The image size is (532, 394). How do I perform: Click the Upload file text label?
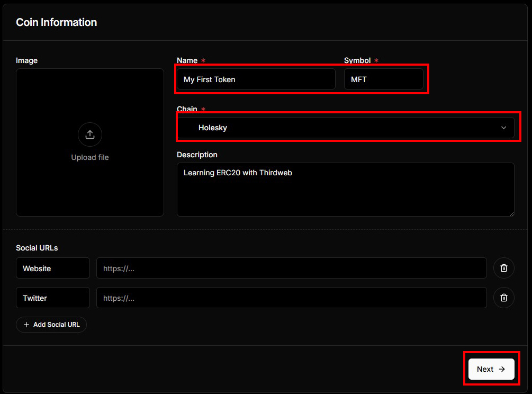90,157
